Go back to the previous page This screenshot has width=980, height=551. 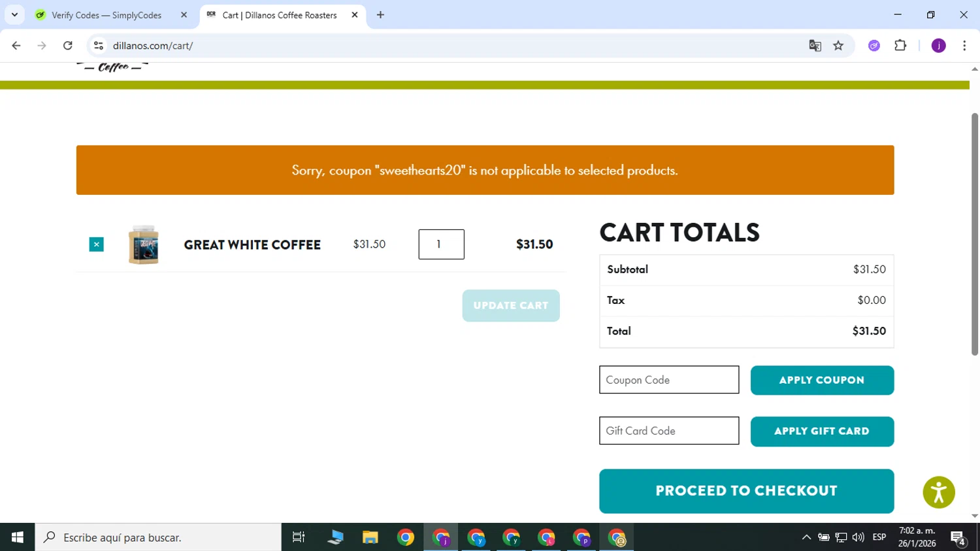16,46
